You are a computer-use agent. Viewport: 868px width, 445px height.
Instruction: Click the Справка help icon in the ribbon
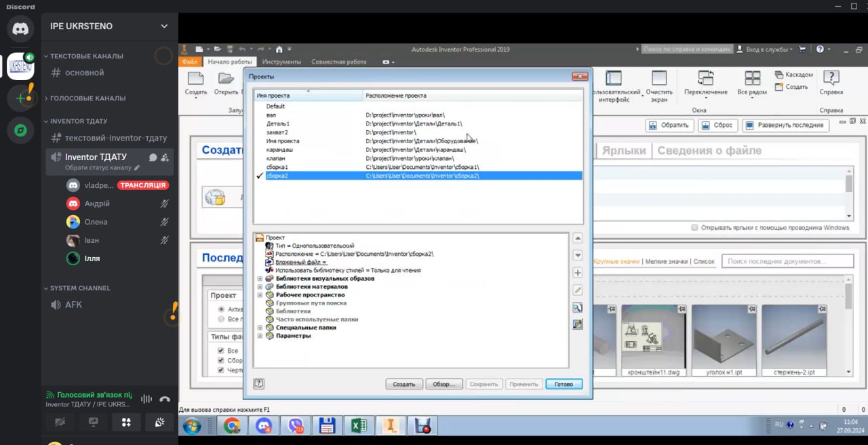[x=831, y=79]
